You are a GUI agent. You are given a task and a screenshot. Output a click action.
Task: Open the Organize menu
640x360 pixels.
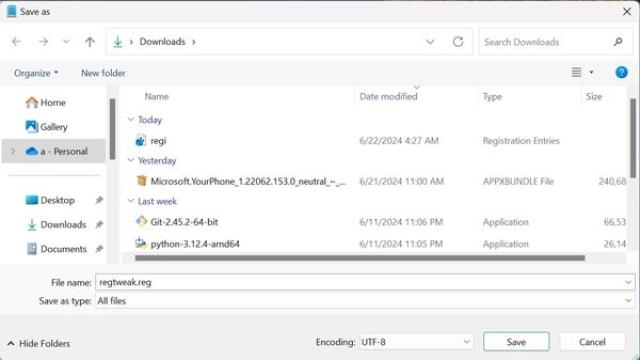point(36,73)
